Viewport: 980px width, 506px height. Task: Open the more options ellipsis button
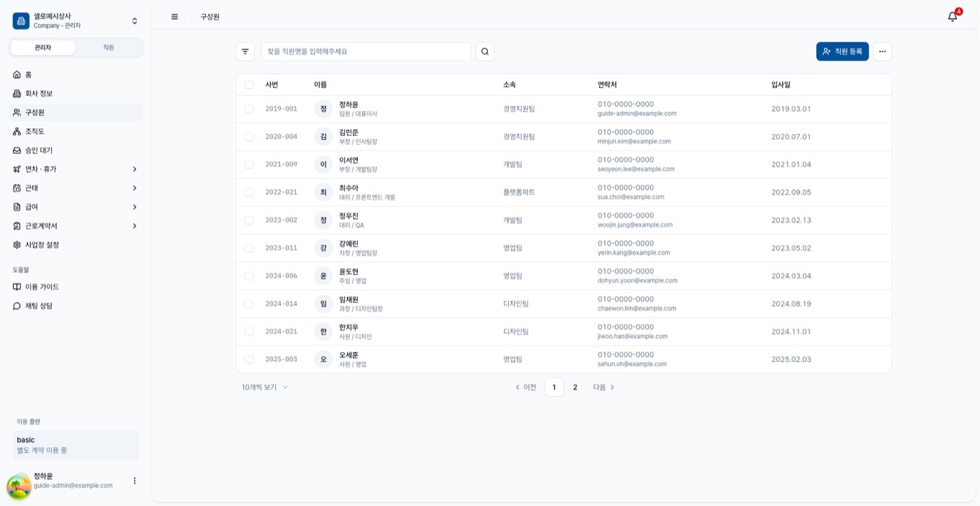tap(883, 52)
